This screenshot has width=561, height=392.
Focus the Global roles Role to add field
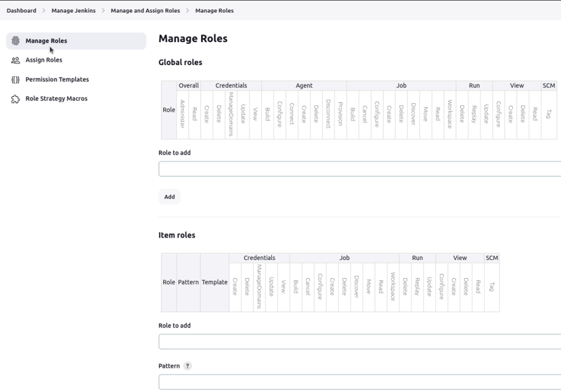359,169
